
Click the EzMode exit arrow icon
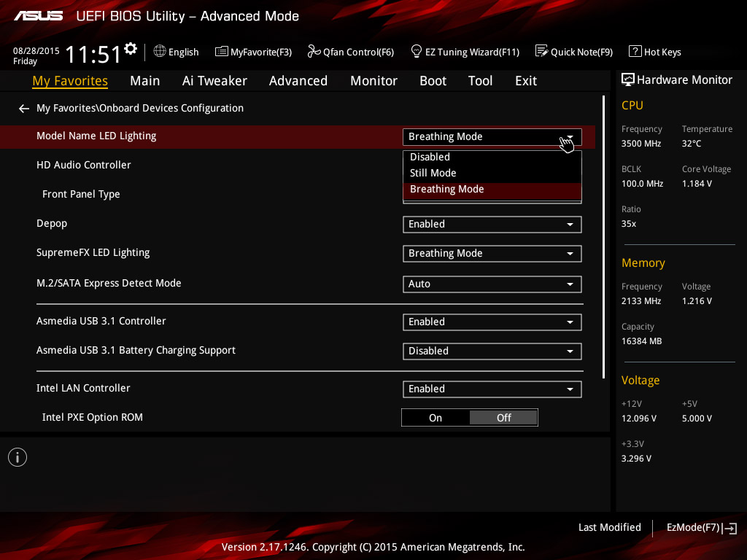(729, 528)
